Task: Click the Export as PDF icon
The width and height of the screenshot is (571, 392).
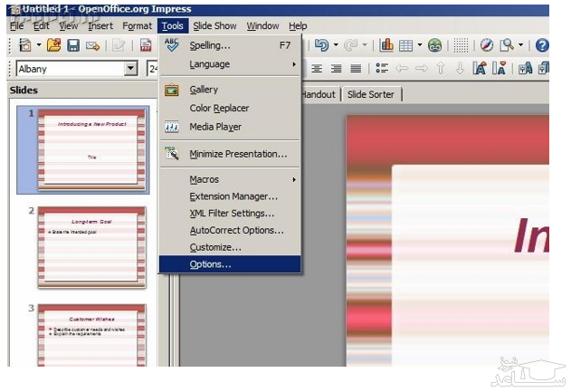Action: point(147,45)
